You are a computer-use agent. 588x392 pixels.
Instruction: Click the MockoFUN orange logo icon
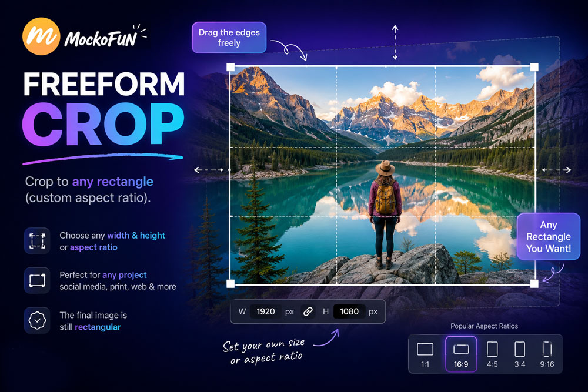[41, 36]
